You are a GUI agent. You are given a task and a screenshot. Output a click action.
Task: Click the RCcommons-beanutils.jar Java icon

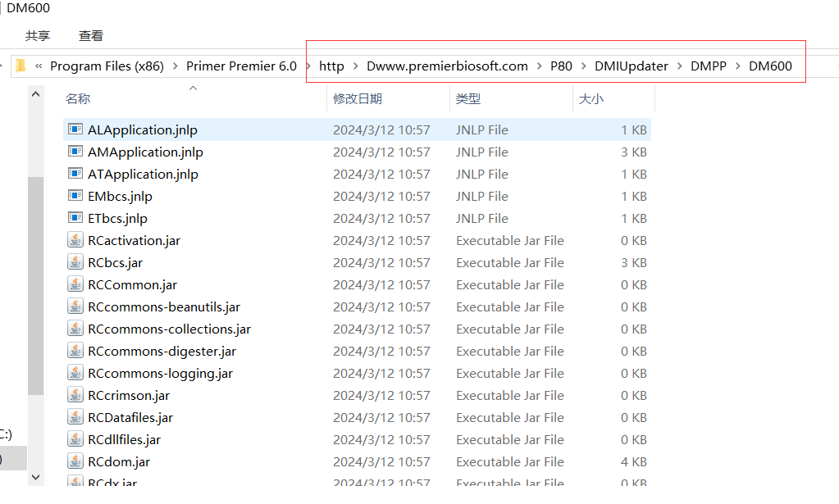click(x=75, y=306)
